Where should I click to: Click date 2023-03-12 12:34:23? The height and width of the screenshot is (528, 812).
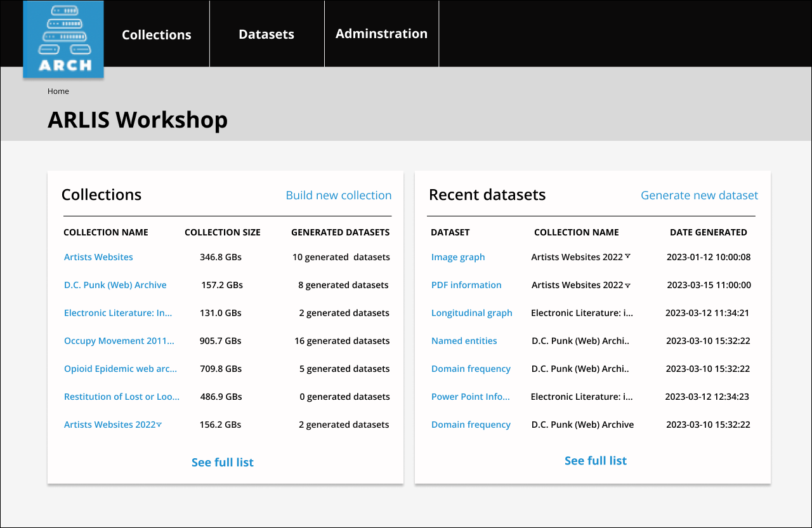click(707, 397)
